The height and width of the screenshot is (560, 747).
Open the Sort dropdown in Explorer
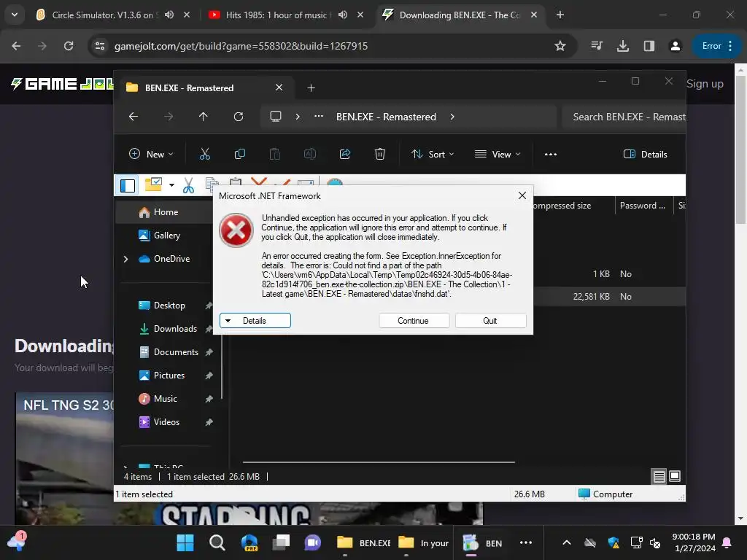433,155
